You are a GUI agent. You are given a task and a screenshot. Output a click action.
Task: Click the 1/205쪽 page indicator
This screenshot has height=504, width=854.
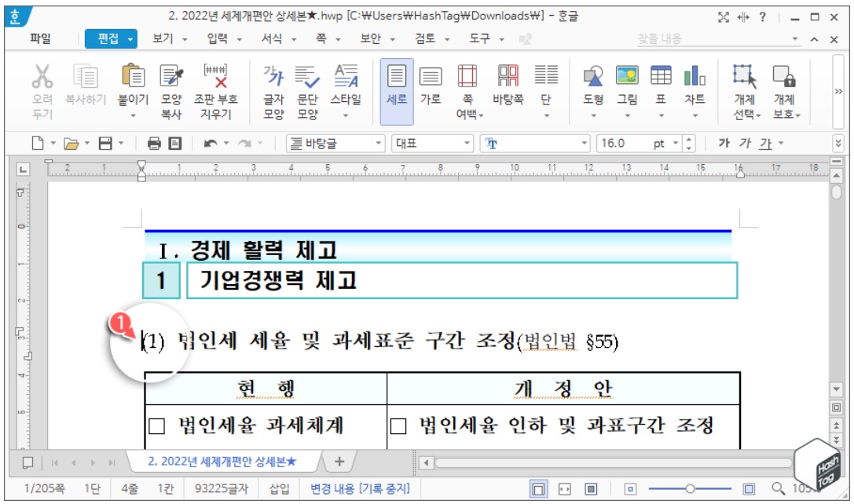(44, 488)
